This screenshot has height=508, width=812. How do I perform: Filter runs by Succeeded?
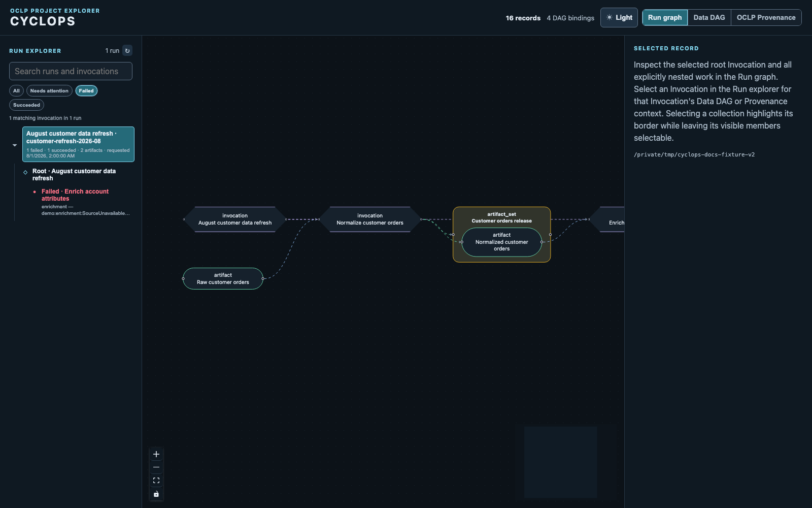click(x=26, y=105)
